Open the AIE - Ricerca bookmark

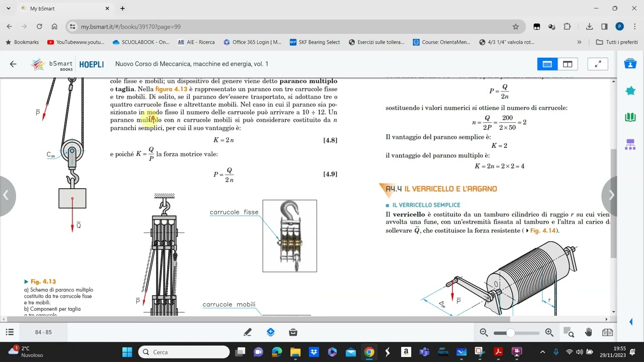pyautogui.click(x=196, y=42)
